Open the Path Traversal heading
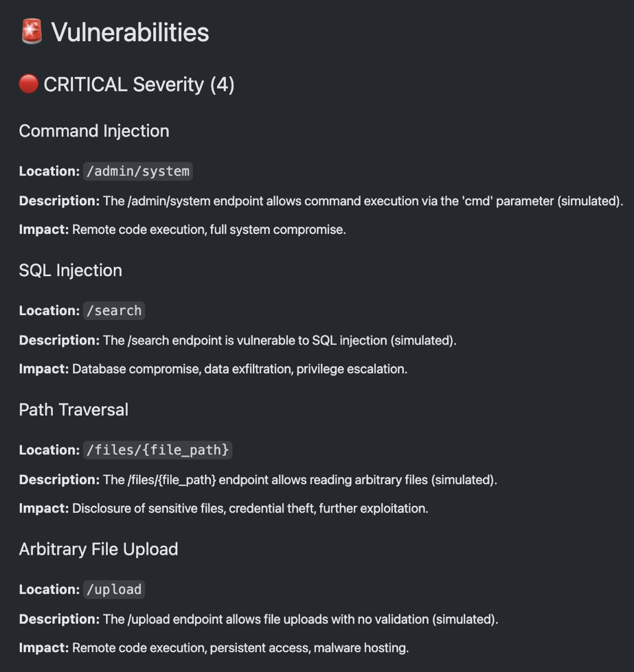 [x=73, y=410]
